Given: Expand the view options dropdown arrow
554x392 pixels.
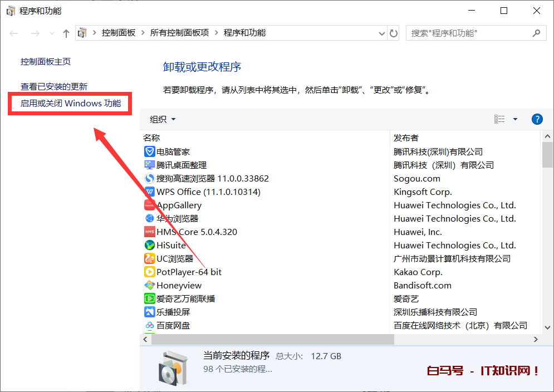Looking at the screenshot, I should tap(515, 119).
